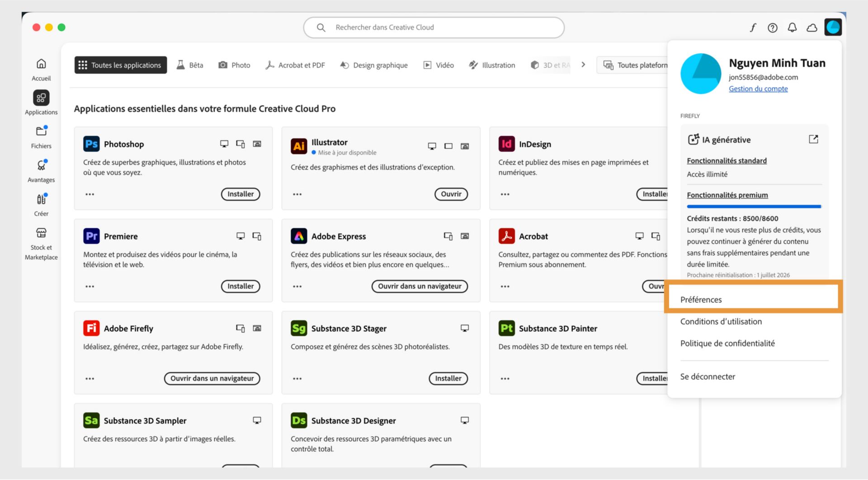Open Adobe Express in a browser
The image size is (868, 480).
pos(420,286)
